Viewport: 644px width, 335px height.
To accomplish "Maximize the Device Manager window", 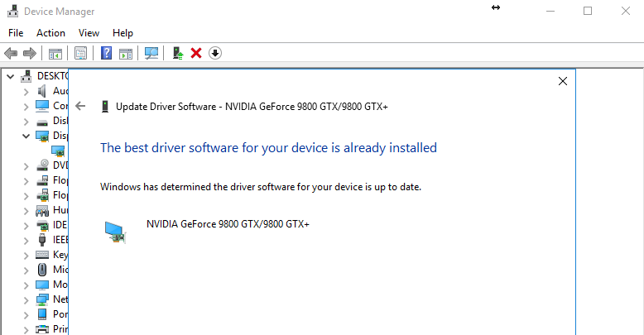I will pos(588,11).
